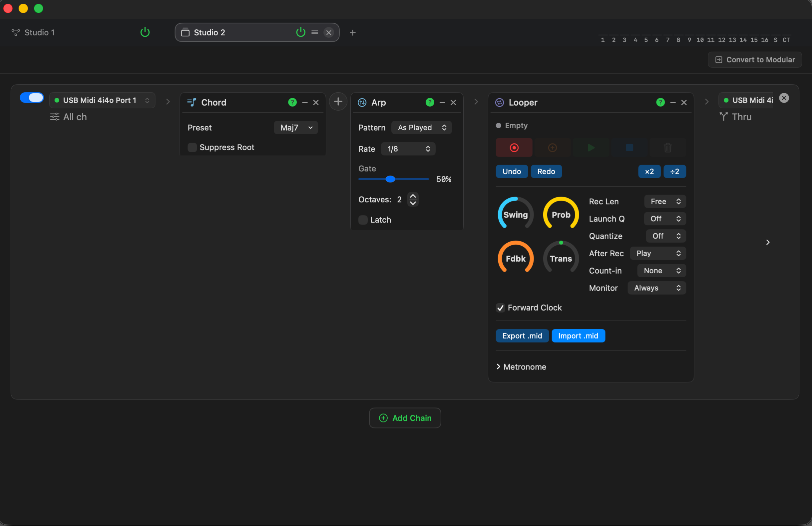Enable the Latch checkbox in Arp
Image resolution: width=812 pixels, height=526 pixels.
click(x=363, y=220)
